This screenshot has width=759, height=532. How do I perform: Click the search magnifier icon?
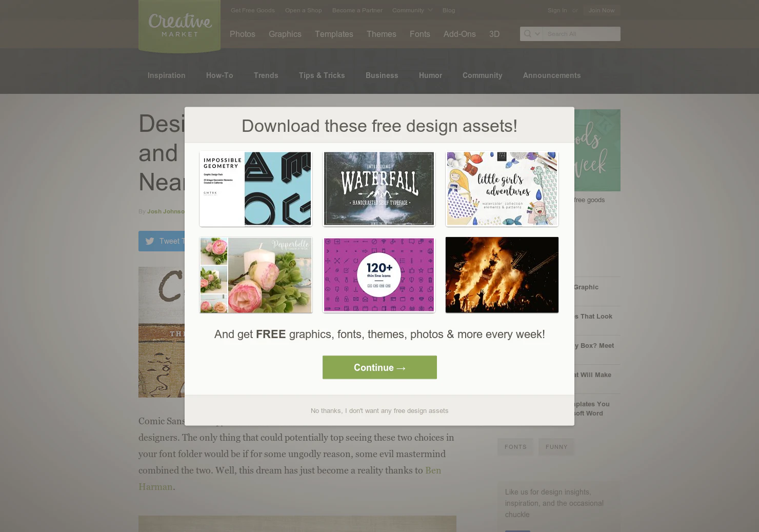point(527,34)
